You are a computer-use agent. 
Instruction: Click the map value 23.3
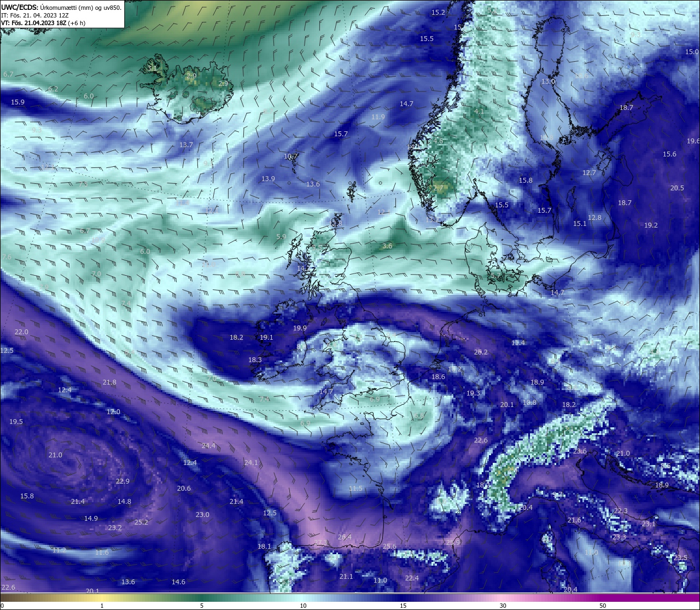[619, 537]
